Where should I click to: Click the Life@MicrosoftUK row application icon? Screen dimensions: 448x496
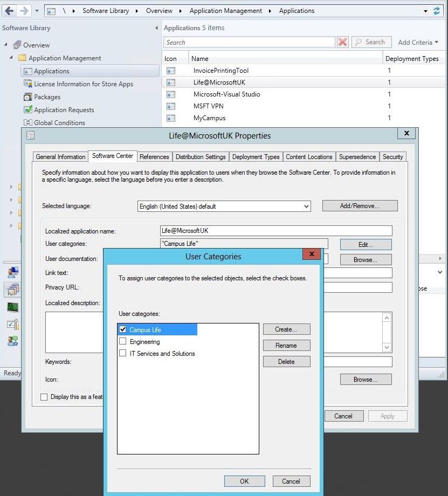pyautogui.click(x=171, y=82)
